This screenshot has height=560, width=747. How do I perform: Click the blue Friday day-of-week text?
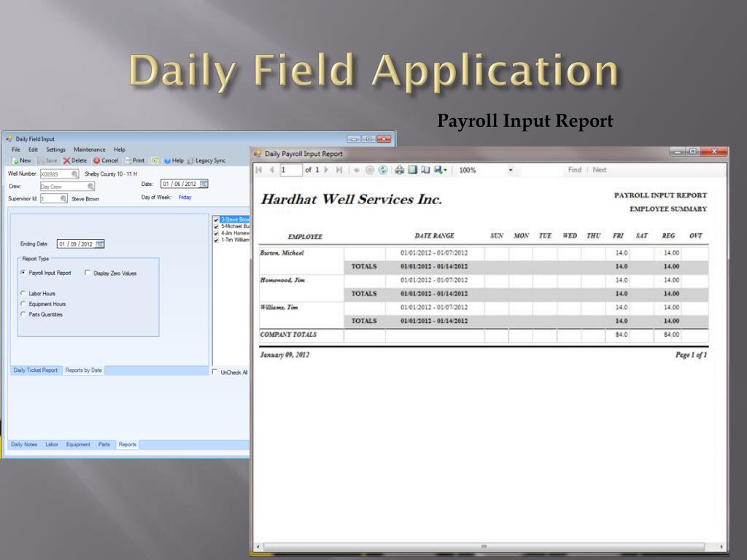[x=185, y=197]
